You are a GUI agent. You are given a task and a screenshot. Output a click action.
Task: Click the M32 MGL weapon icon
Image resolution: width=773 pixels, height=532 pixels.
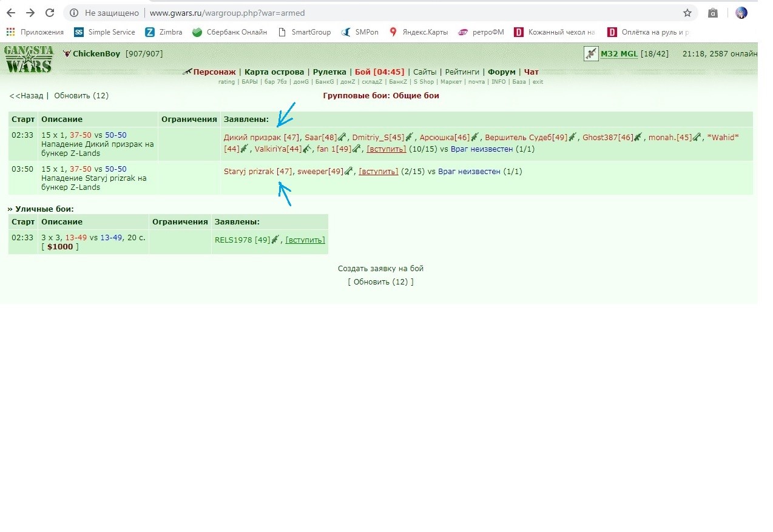pyautogui.click(x=591, y=53)
